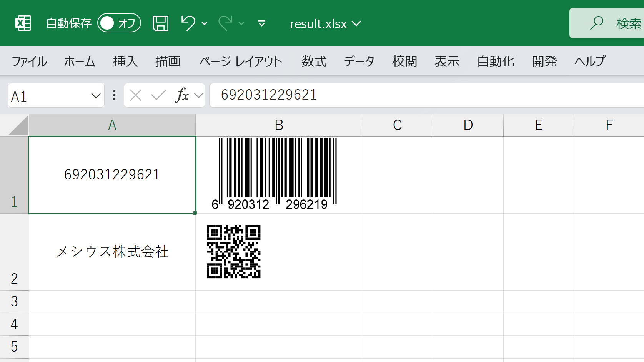Switch to the ホーム tab
The height and width of the screenshot is (362, 644).
click(x=80, y=61)
